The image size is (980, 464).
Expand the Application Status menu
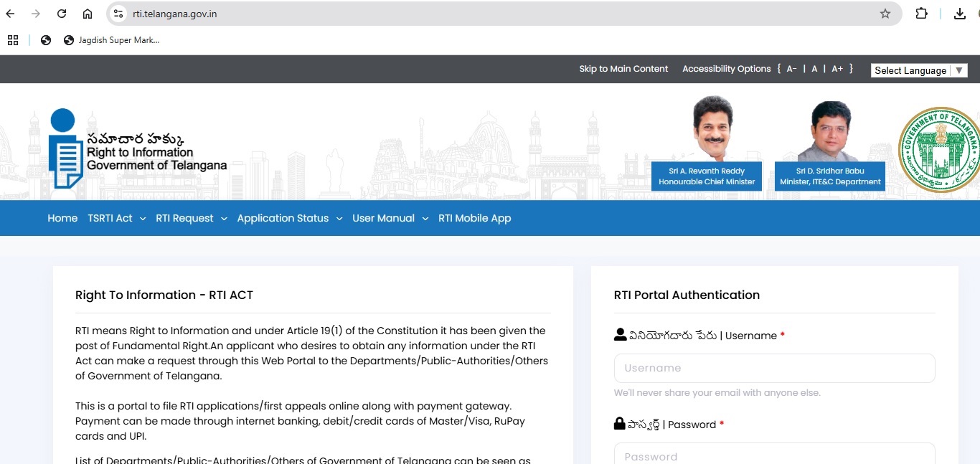point(290,218)
